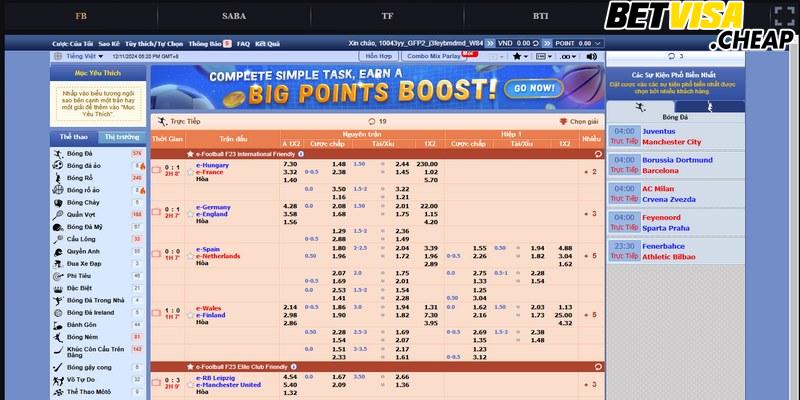Switch to the FB provider tab

click(81, 16)
